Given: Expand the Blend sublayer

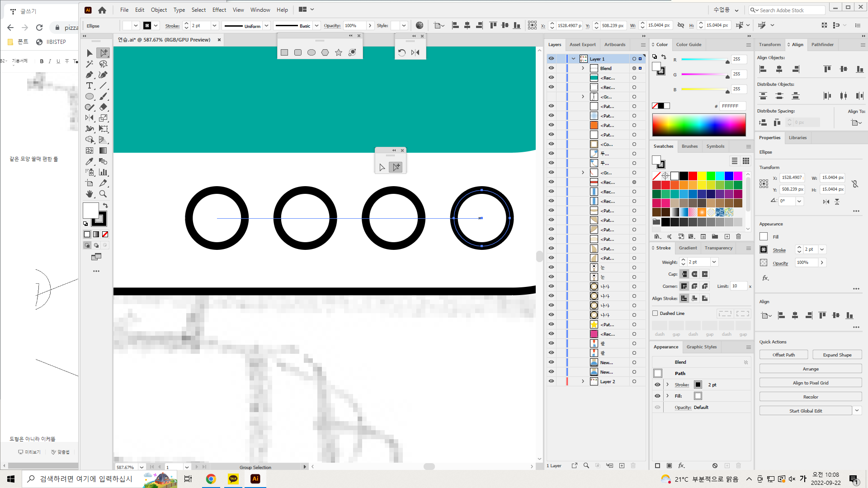Looking at the screenshot, I should (583, 68).
